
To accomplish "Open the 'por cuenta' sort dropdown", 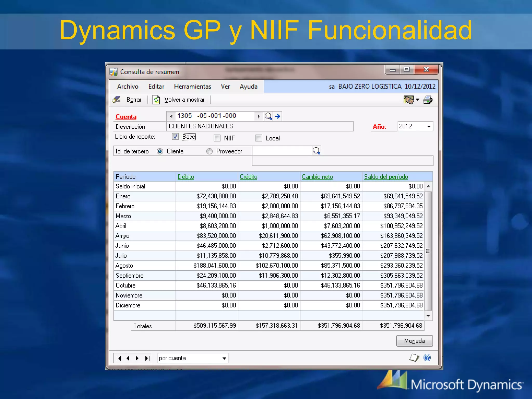I will click(224, 358).
